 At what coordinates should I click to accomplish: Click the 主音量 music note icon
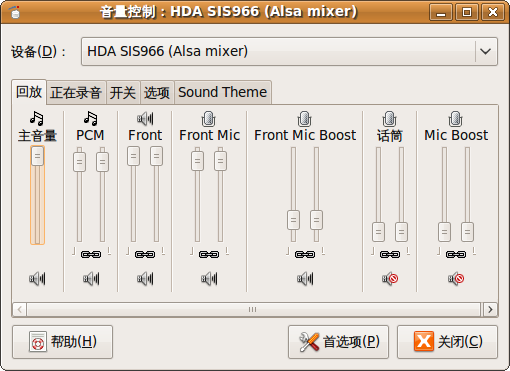click(x=37, y=118)
